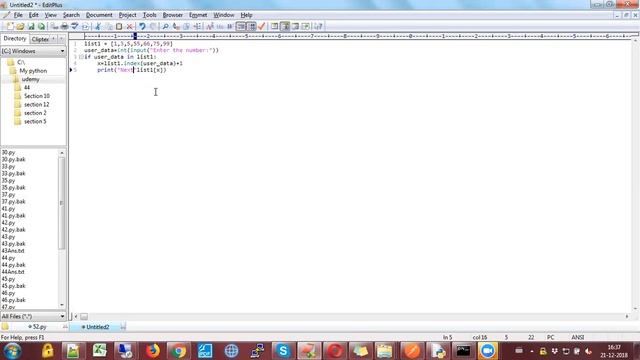This screenshot has width=640, height=360.
Task: Switch to the 52.py document tab
Action: [38, 327]
